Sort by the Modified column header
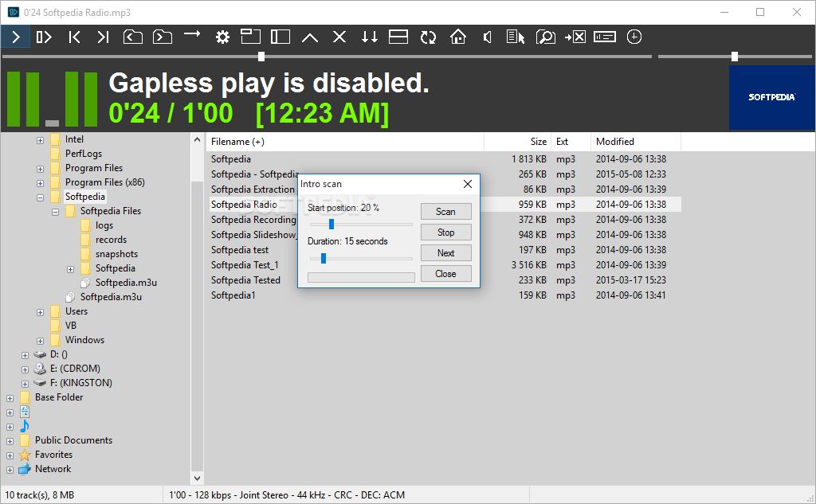This screenshot has height=504, width=816. click(x=636, y=142)
